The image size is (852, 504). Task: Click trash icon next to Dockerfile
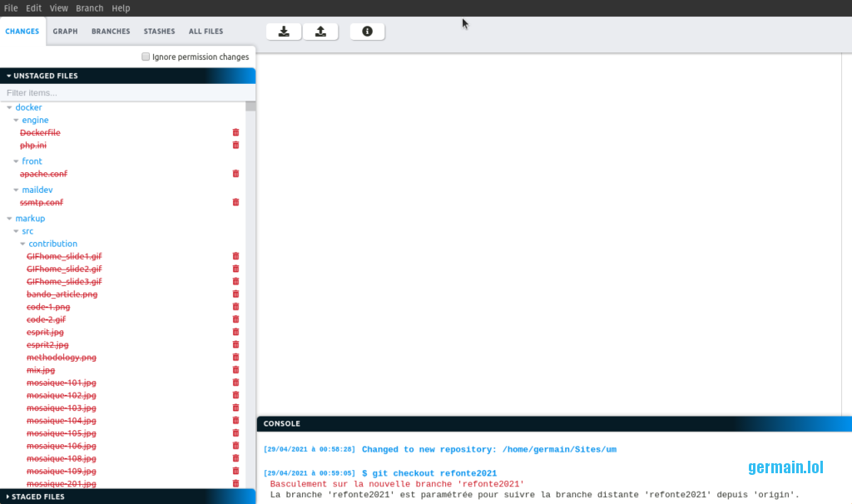(x=235, y=132)
